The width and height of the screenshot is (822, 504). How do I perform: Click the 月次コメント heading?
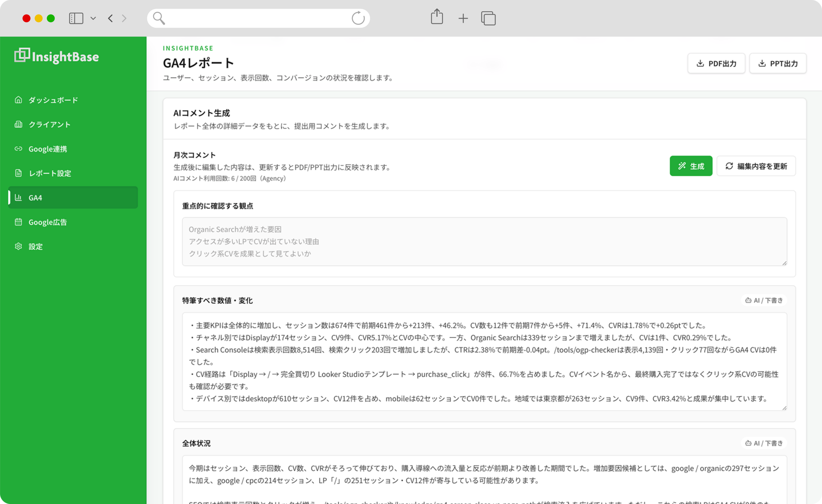click(x=195, y=155)
